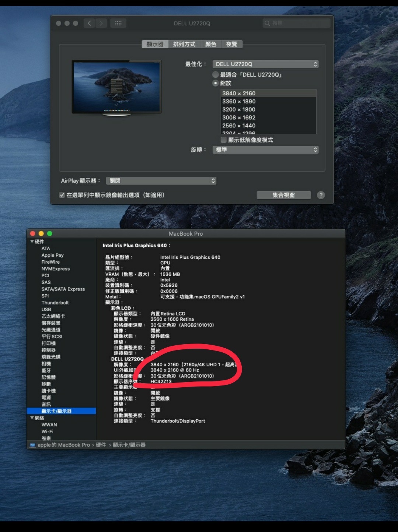This screenshot has height=532, width=398.
Task: Open the AirPlay 顯示器 dropdown
Action: pos(161,181)
